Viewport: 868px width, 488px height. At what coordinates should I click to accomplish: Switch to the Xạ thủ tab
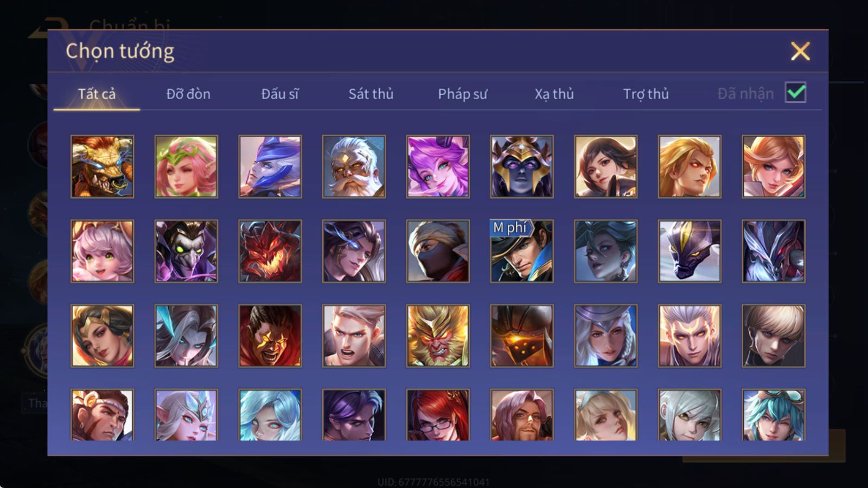[554, 94]
